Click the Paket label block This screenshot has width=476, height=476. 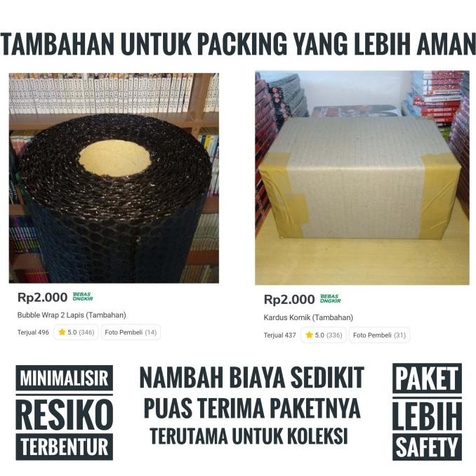tap(427, 378)
